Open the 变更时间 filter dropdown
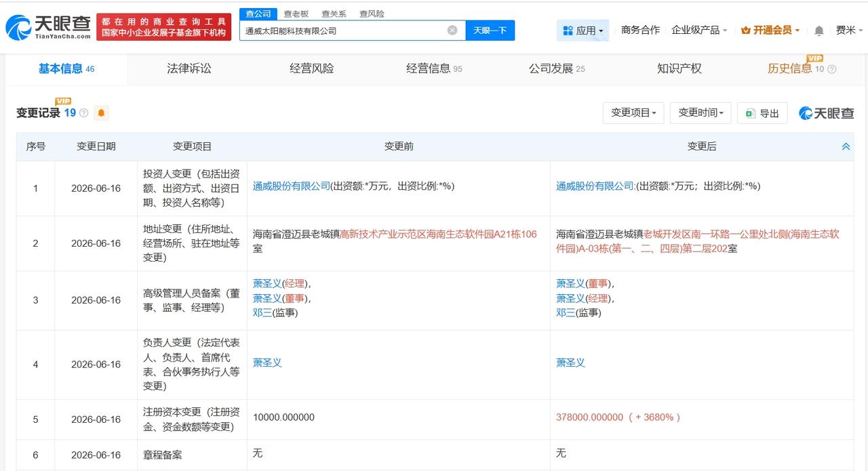The height and width of the screenshot is (471, 868). click(701, 113)
